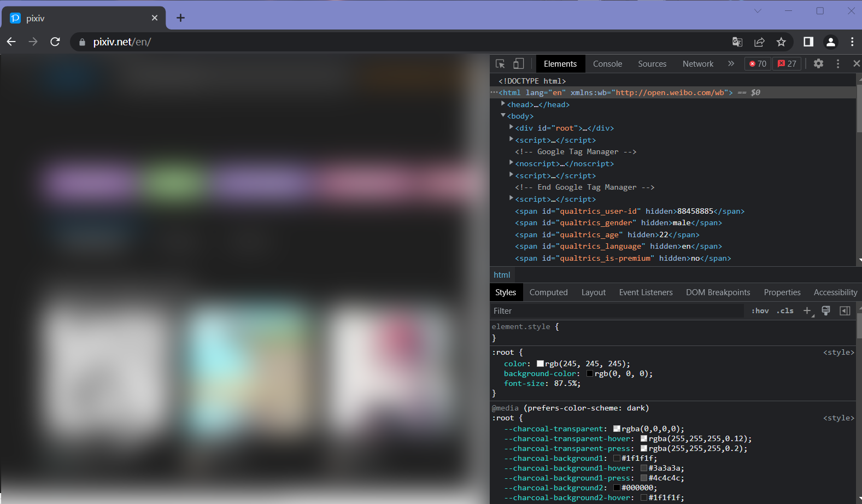Open the media dark :root style source link
Image resolution: width=862 pixels, height=504 pixels.
pyautogui.click(x=838, y=418)
